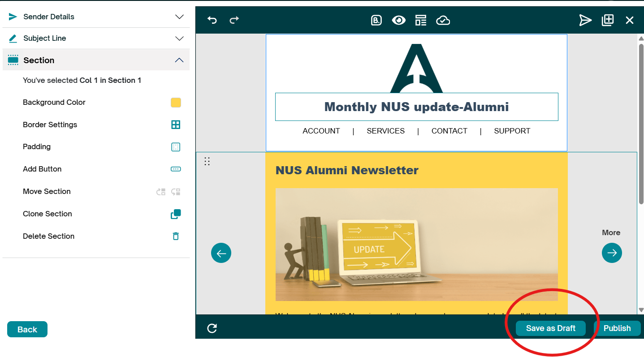Click the vertical scrollbar thumb
This screenshot has width=644, height=357.
pyautogui.click(x=641, y=123)
